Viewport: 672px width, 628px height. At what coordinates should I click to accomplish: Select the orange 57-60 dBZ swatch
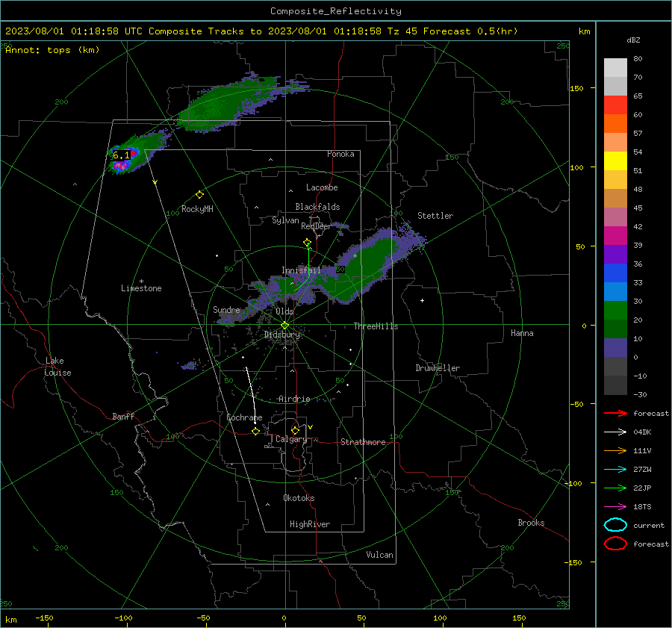615,123
